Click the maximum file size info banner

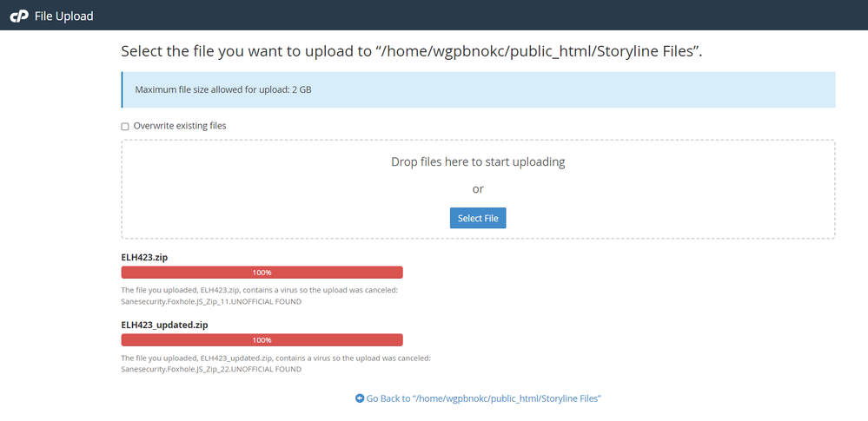click(x=478, y=89)
